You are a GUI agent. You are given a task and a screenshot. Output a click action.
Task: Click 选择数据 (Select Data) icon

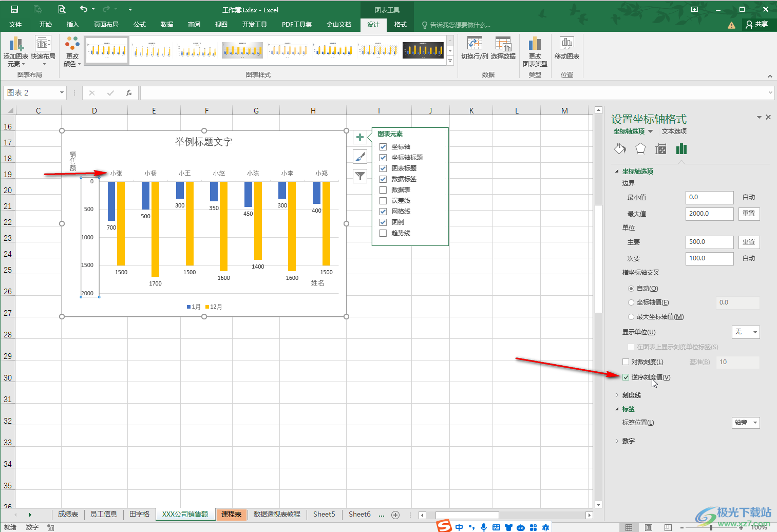tap(503, 48)
